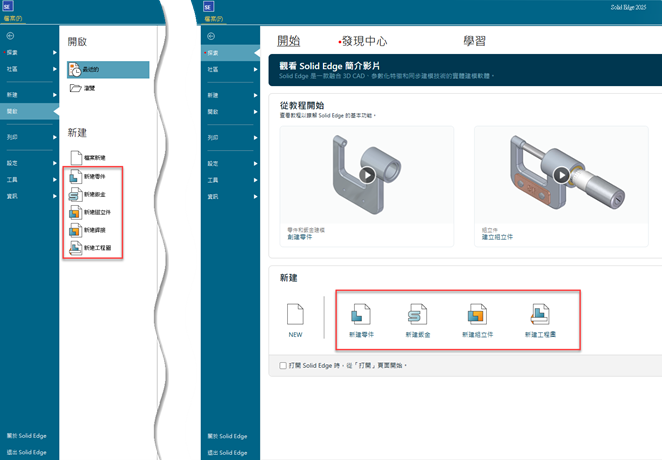662x460 pixels.
Task: Expand 社區 submenu arrow in left window
Action: (54, 69)
